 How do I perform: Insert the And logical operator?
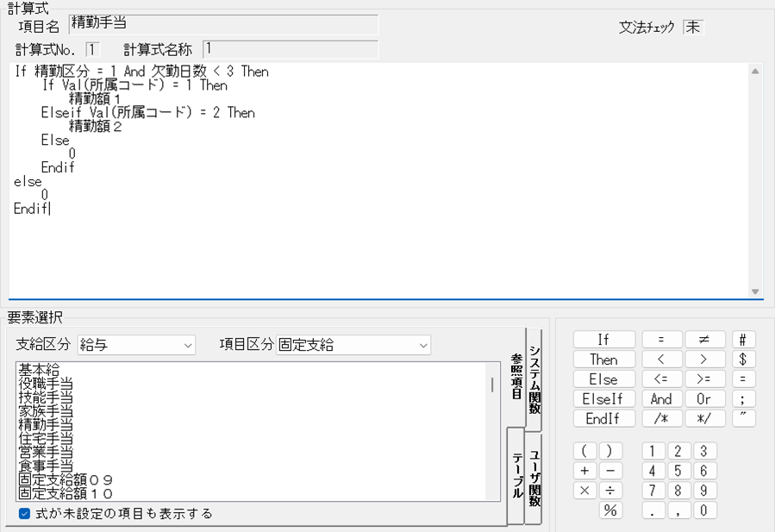tap(662, 398)
